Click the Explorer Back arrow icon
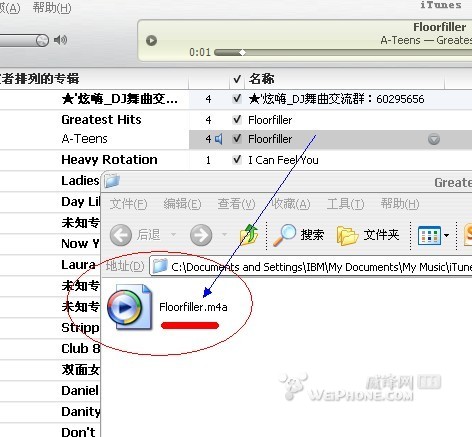 (x=121, y=235)
